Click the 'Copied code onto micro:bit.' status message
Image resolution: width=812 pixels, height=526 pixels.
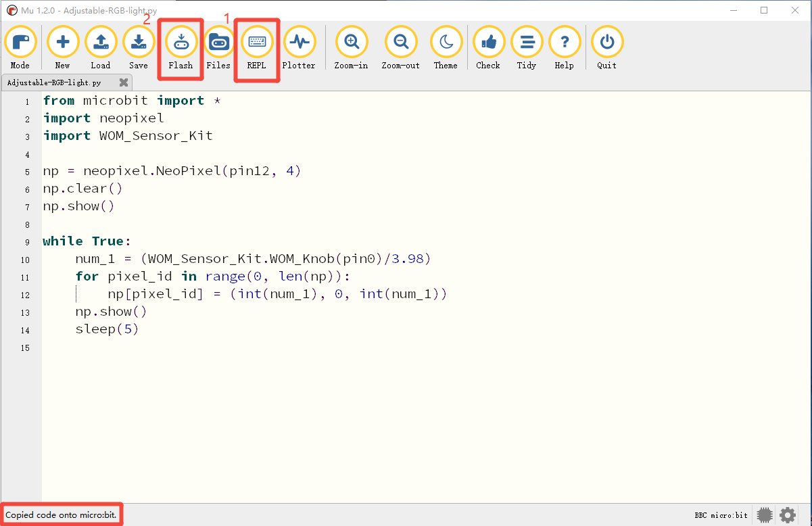(61, 515)
